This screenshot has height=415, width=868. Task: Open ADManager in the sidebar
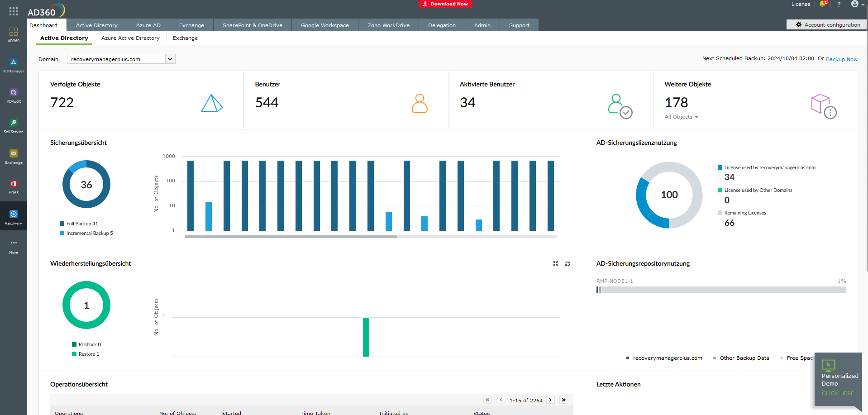tap(14, 65)
